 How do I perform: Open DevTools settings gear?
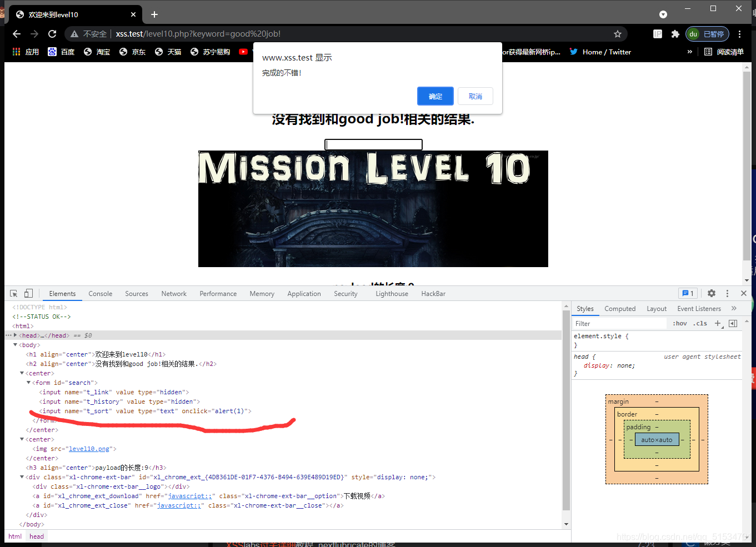[x=712, y=293]
